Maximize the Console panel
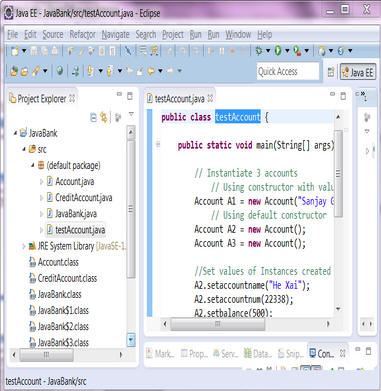The width and height of the screenshot is (381, 391). (368, 351)
